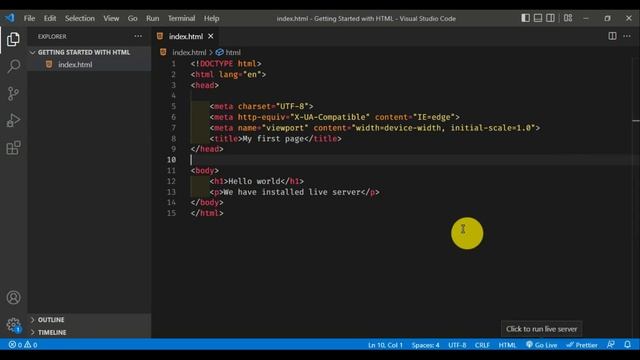Toggle the primary side bar visibility
Viewport: 640px width, 360px height.
click(x=526, y=18)
